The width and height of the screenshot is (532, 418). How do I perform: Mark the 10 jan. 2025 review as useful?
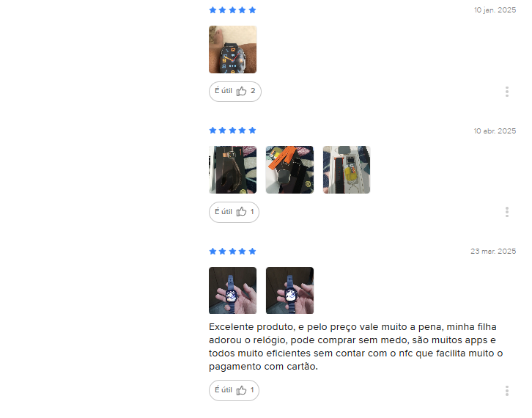pyautogui.click(x=234, y=92)
